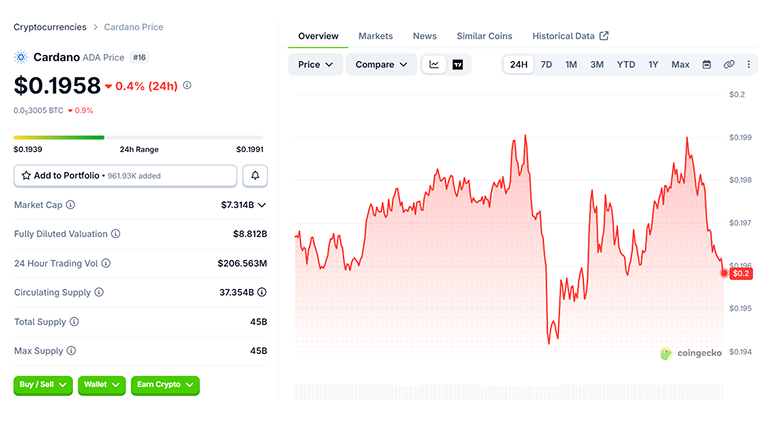The image size is (768, 432).
Task: Click Add to Portfolio button
Action: pyautogui.click(x=125, y=175)
